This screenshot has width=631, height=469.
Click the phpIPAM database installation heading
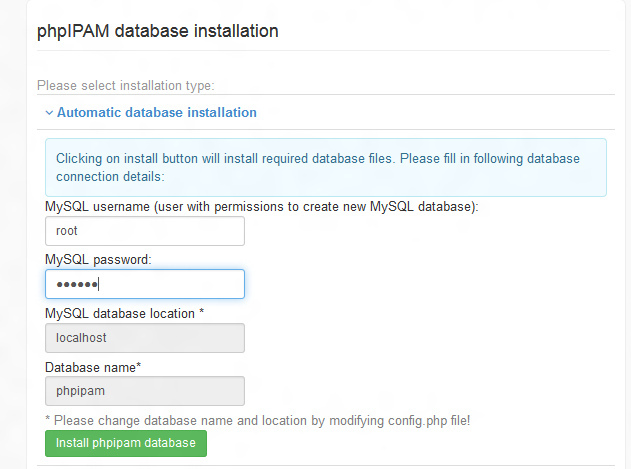[x=157, y=31]
